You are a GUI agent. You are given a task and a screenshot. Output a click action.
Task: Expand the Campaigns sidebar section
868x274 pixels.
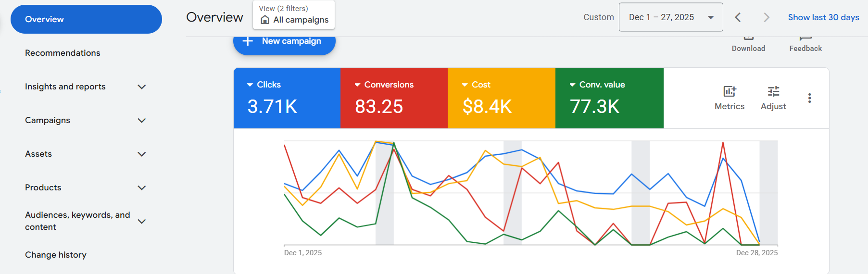coord(141,121)
